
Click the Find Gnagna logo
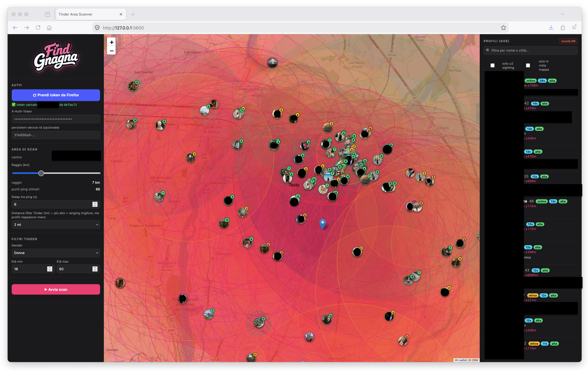[x=56, y=57]
